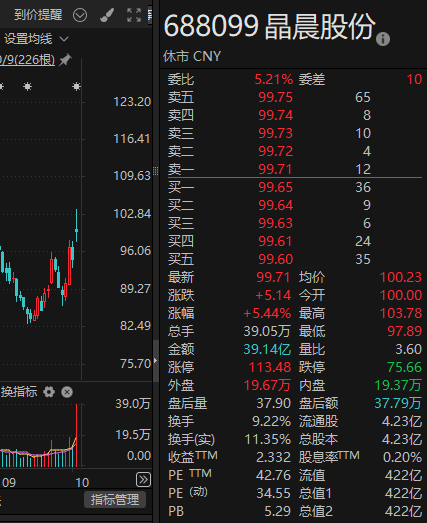Open stock info via the i icon

(x=383, y=39)
